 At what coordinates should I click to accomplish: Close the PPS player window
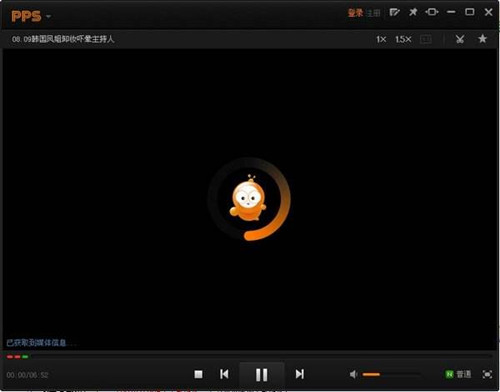[489, 12]
